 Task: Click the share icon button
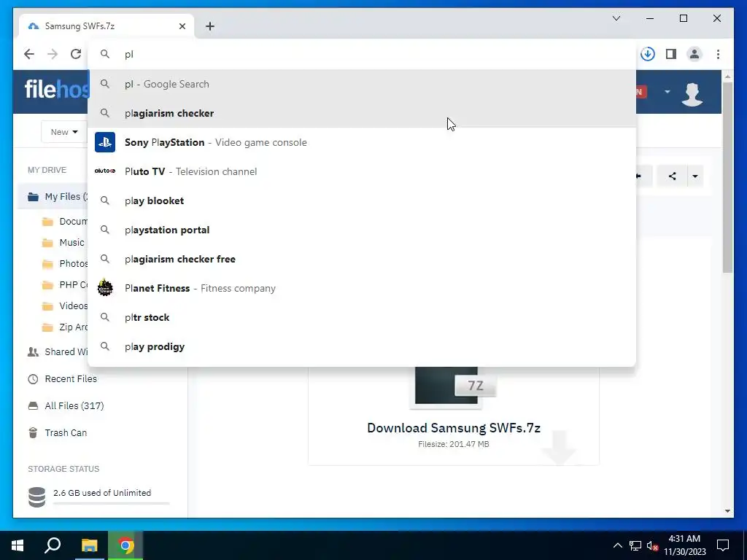(672, 176)
